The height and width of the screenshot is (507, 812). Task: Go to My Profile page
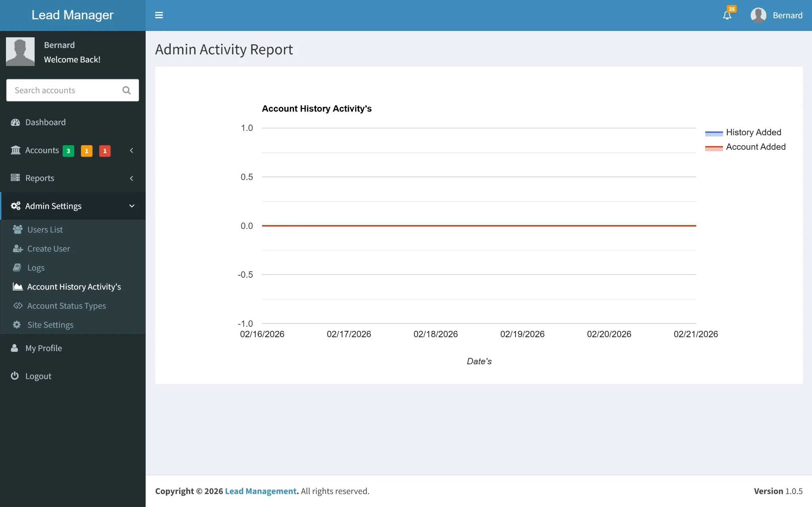(x=43, y=348)
